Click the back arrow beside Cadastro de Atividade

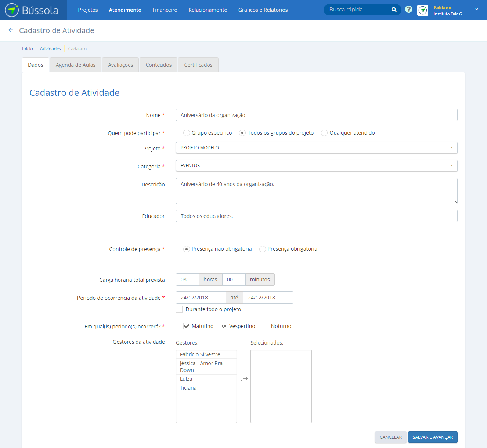11,30
